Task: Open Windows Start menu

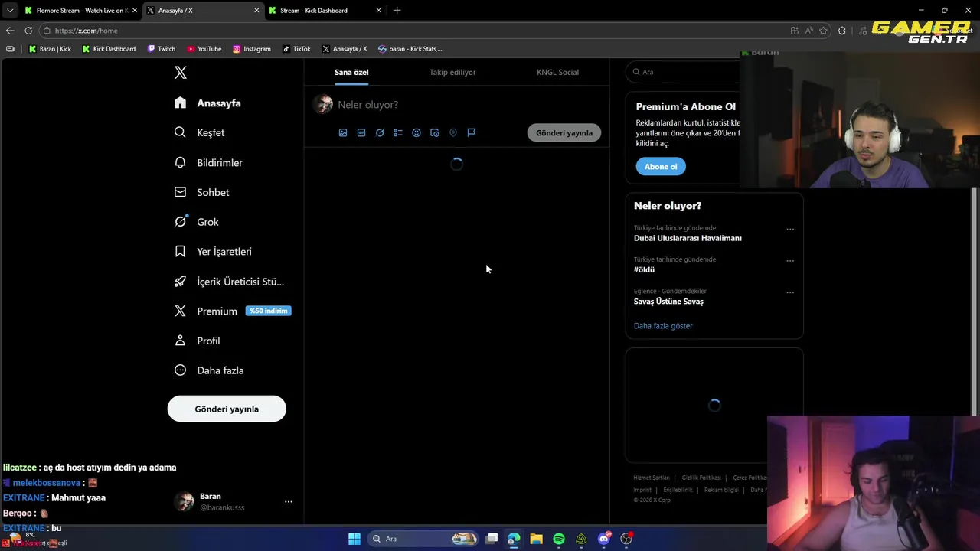Action: point(354,539)
